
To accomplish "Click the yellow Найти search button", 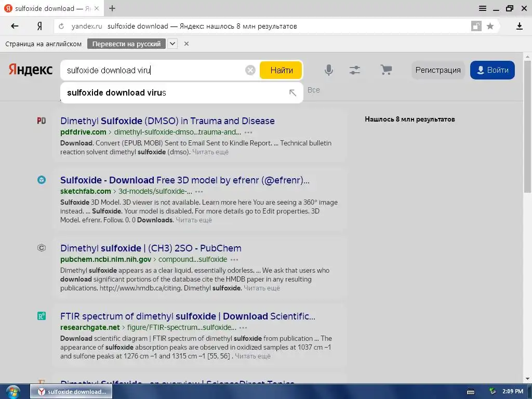I will pyautogui.click(x=281, y=70).
